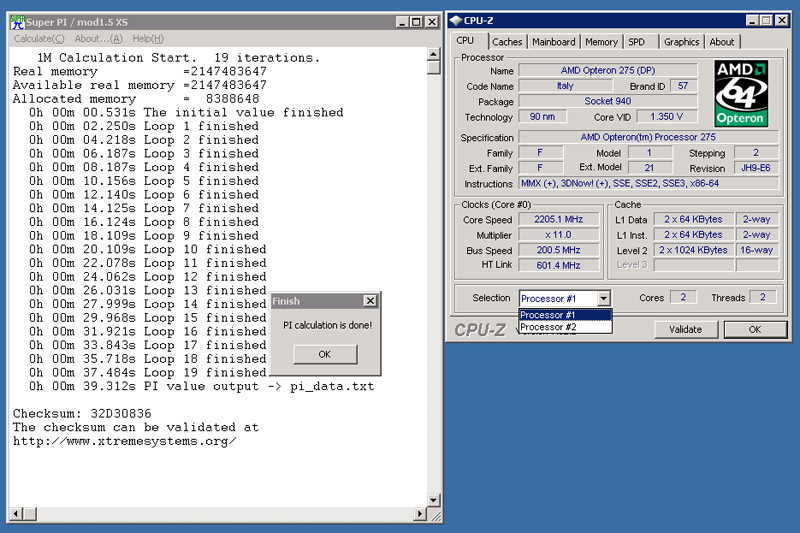
Task: Minimize the Super PI window
Action: pyautogui.click(x=402, y=22)
